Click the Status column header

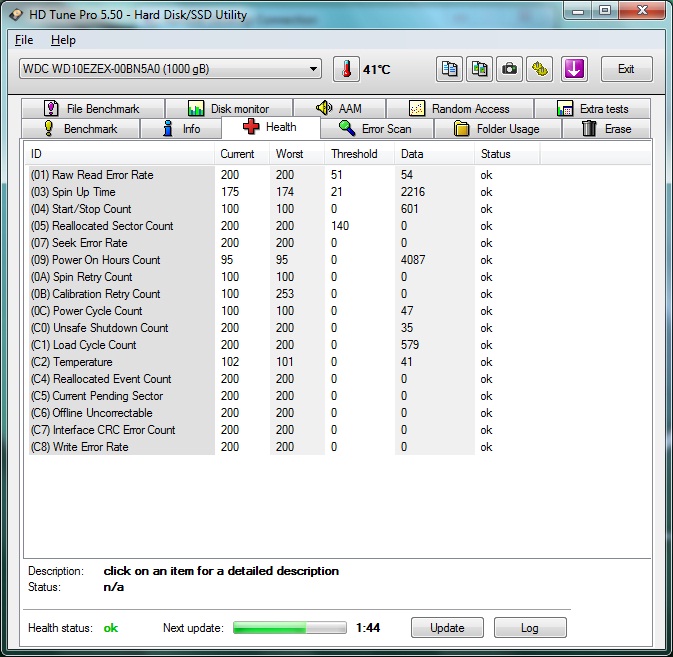point(507,154)
